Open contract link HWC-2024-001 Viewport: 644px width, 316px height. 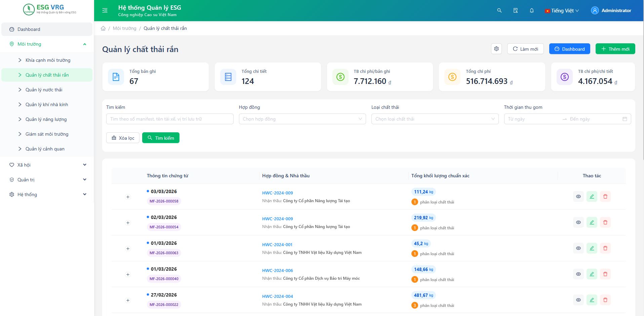[x=277, y=244]
